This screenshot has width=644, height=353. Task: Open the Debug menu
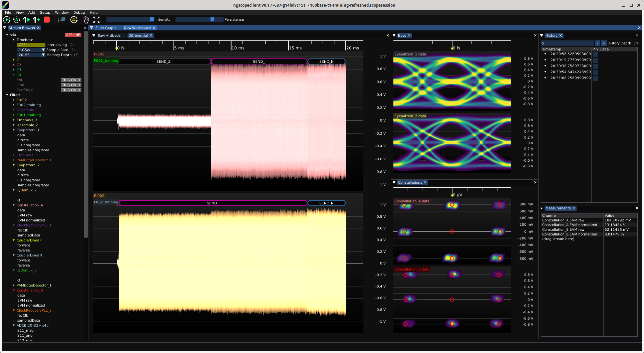pyautogui.click(x=79, y=12)
